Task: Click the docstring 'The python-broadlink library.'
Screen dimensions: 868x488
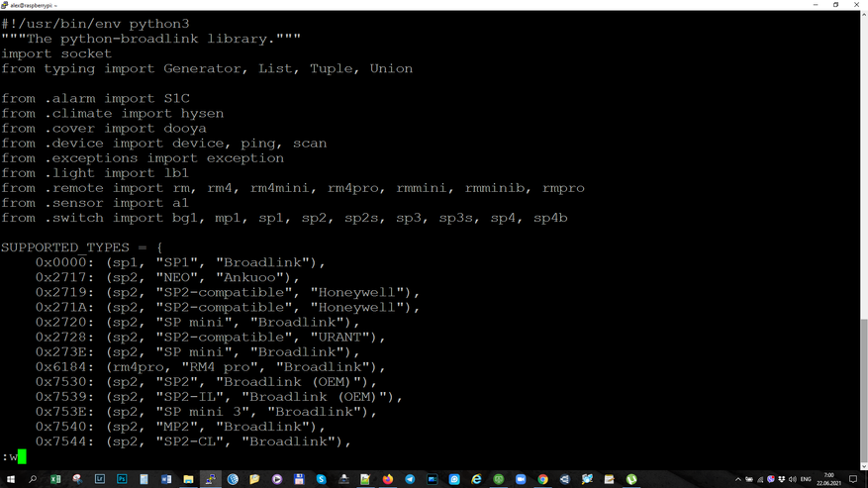Action: point(150,39)
